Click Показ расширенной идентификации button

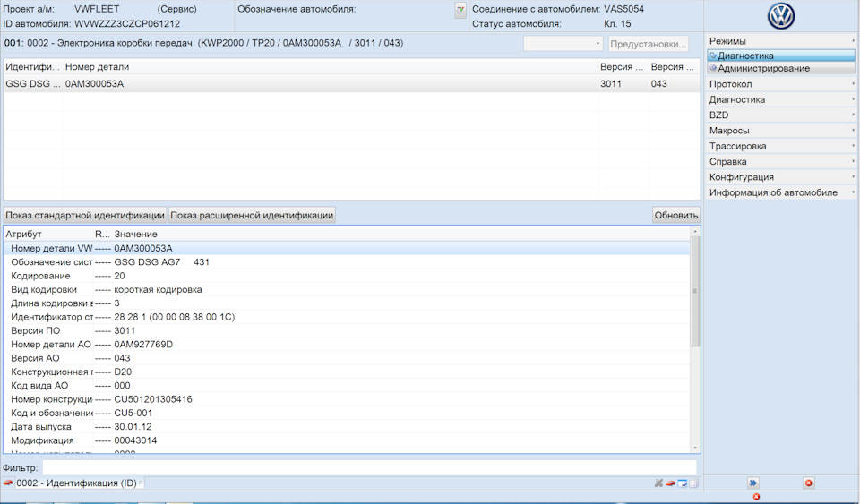tap(252, 215)
